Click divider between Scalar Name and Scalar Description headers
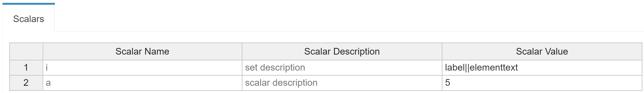 pos(242,51)
